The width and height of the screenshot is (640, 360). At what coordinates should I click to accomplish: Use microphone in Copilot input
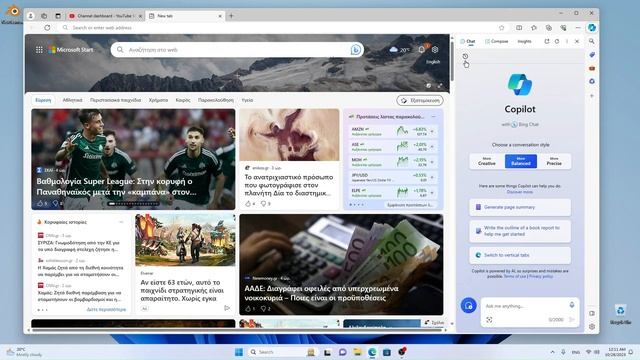click(572, 305)
